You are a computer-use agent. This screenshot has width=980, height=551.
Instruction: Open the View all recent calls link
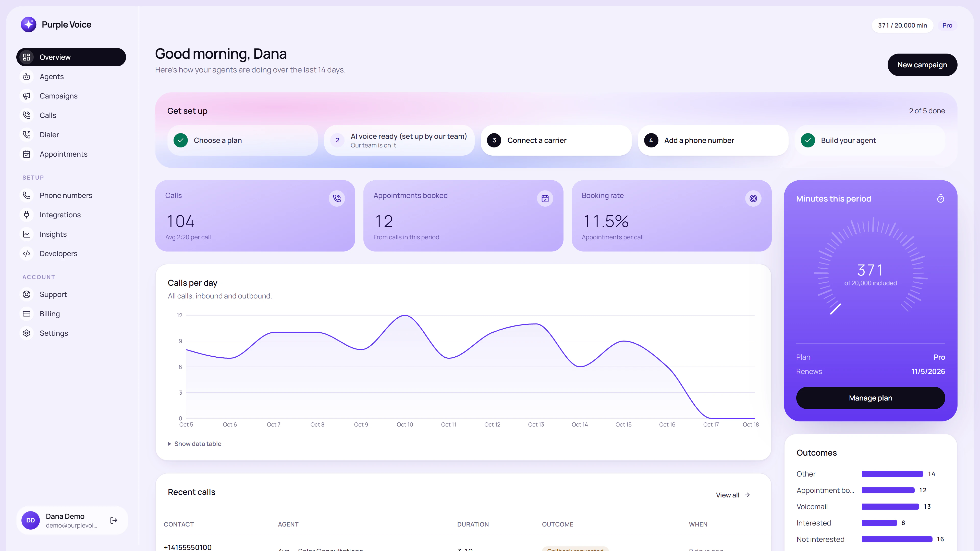coord(733,495)
